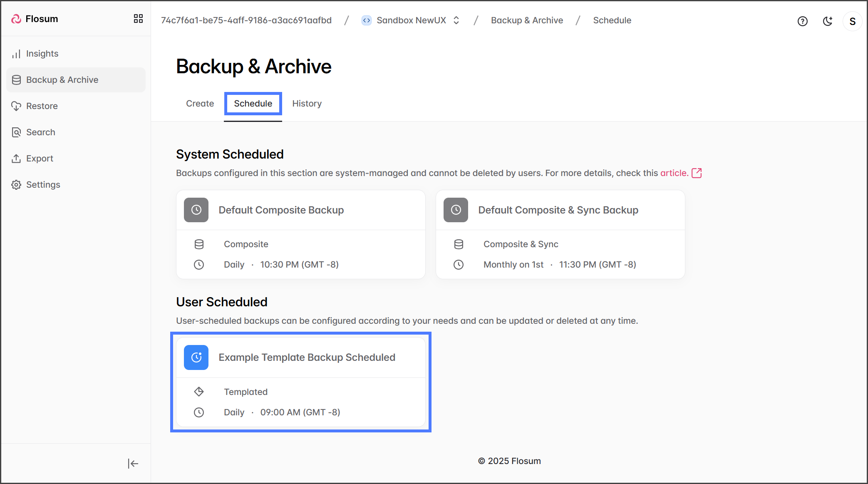This screenshot has height=484, width=868.
Task: Navigate to Export in sidebar
Action: [x=40, y=159]
